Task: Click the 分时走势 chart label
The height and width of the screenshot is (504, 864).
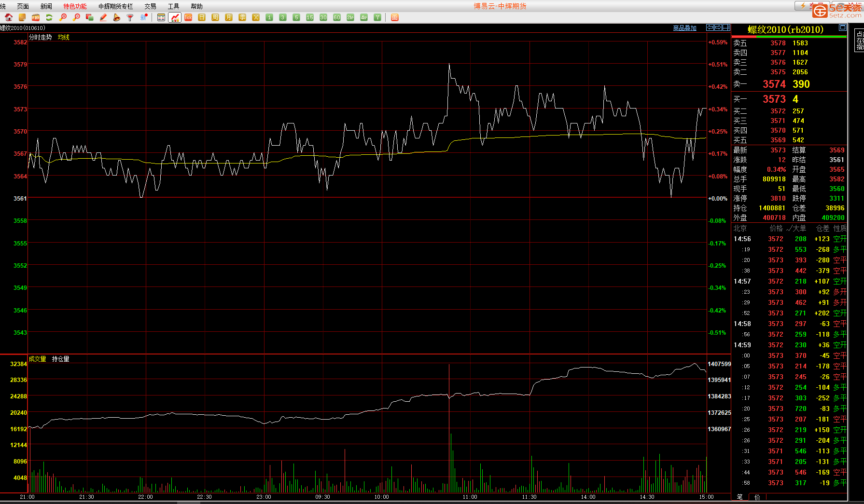Action: 41,37
